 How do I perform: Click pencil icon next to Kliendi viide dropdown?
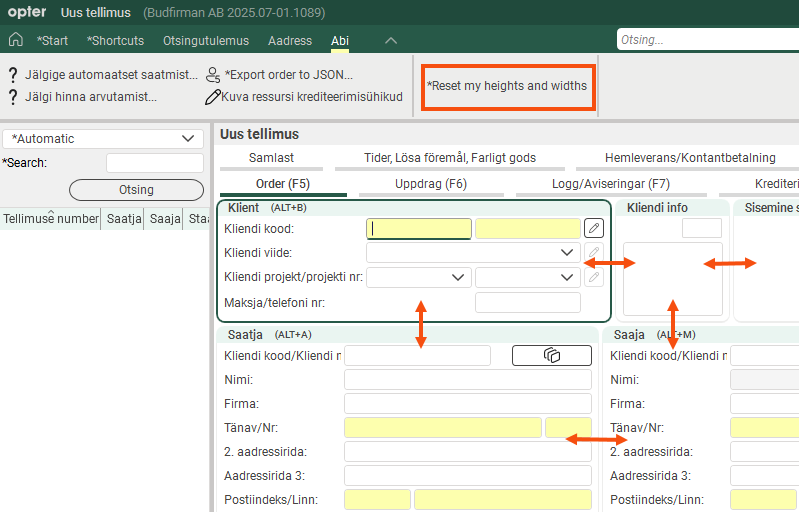tap(594, 253)
